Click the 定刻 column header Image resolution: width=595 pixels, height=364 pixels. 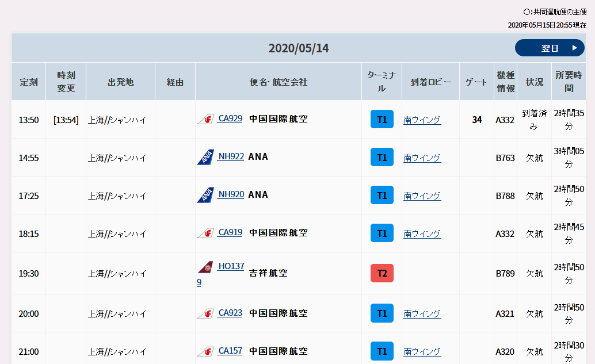click(28, 82)
